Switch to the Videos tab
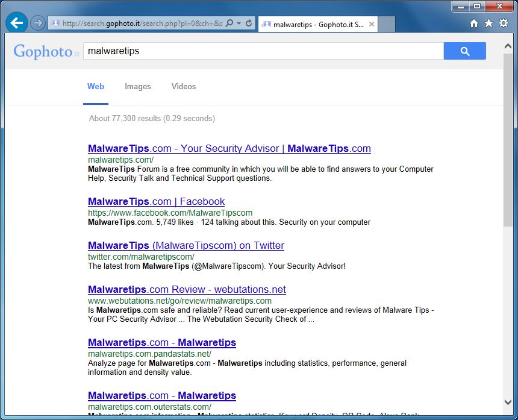The image size is (518, 420). pos(184,87)
